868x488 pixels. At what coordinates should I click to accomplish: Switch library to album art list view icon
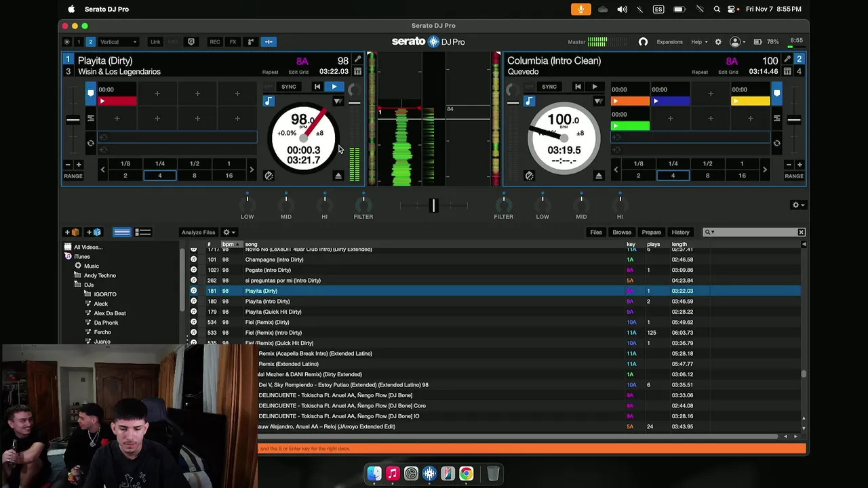tap(143, 232)
